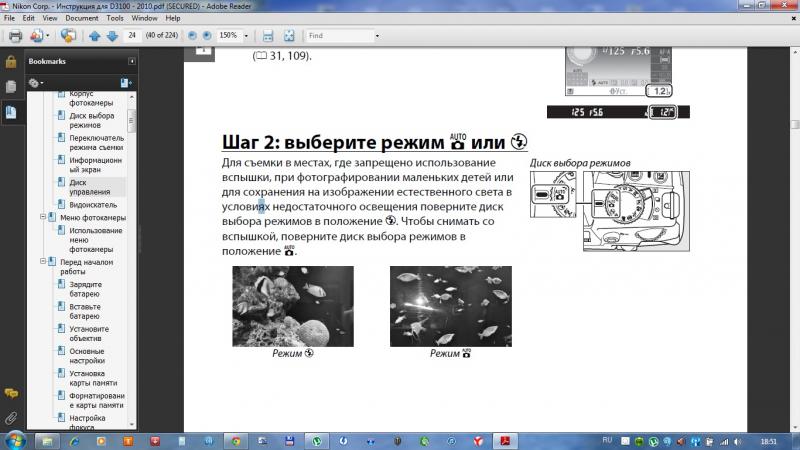Image resolution: width=800 pixels, height=450 pixels.
Task: Click the fit full page icon
Action: 289,36
